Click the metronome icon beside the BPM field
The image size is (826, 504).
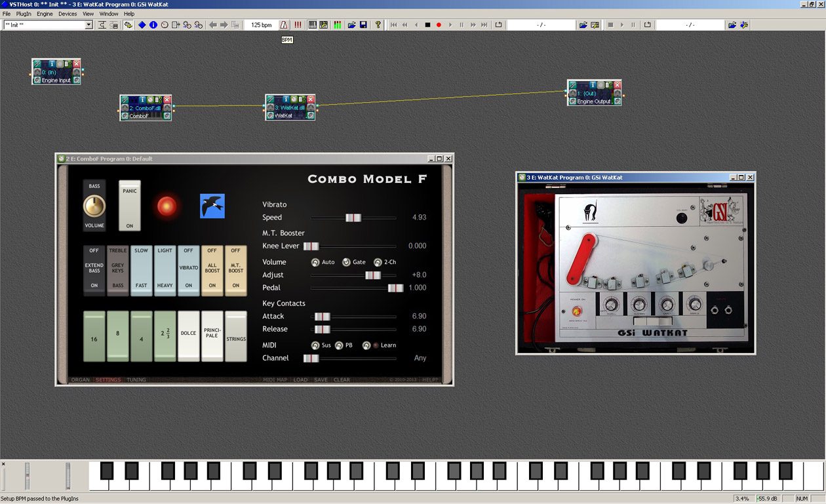(284, 25)
